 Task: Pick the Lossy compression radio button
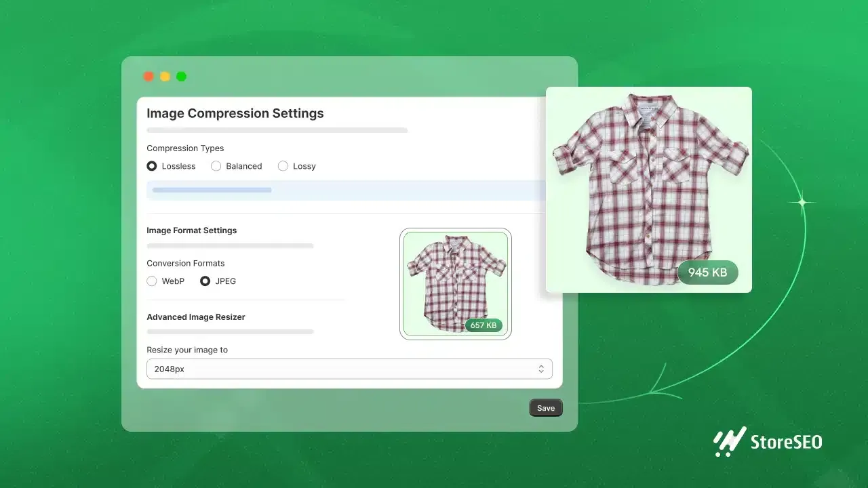(283, 166)
